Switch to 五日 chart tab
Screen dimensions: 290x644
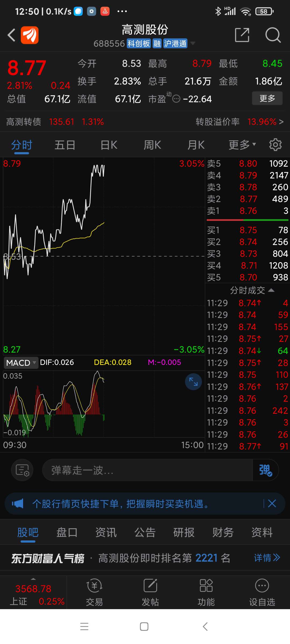pyautogui.click(x=65, y=145)
